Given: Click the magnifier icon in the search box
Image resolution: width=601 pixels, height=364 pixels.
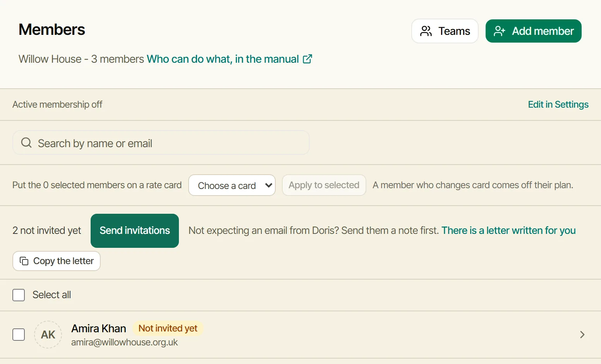Looking at the screenshot, I should [x=26, y=143].
